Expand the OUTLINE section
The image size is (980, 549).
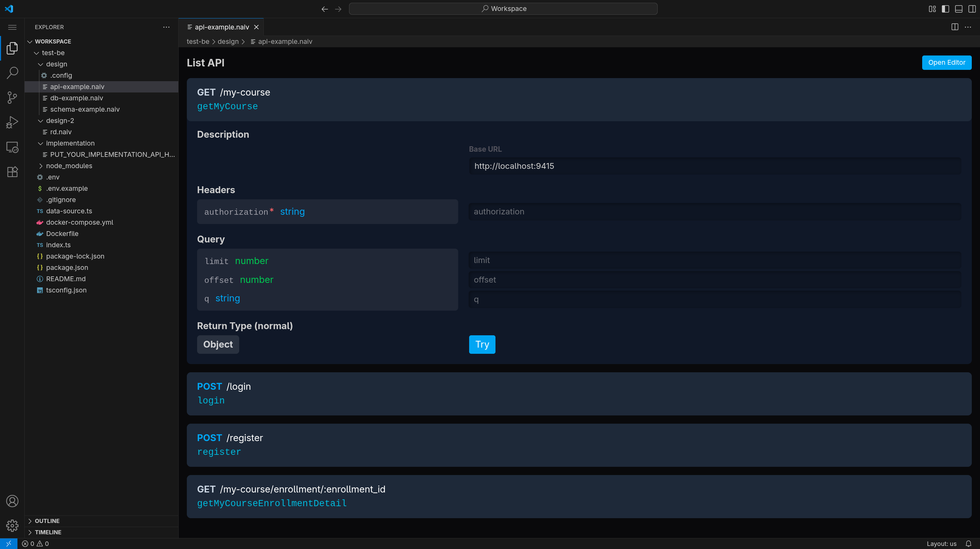click(x=47, y=521)
